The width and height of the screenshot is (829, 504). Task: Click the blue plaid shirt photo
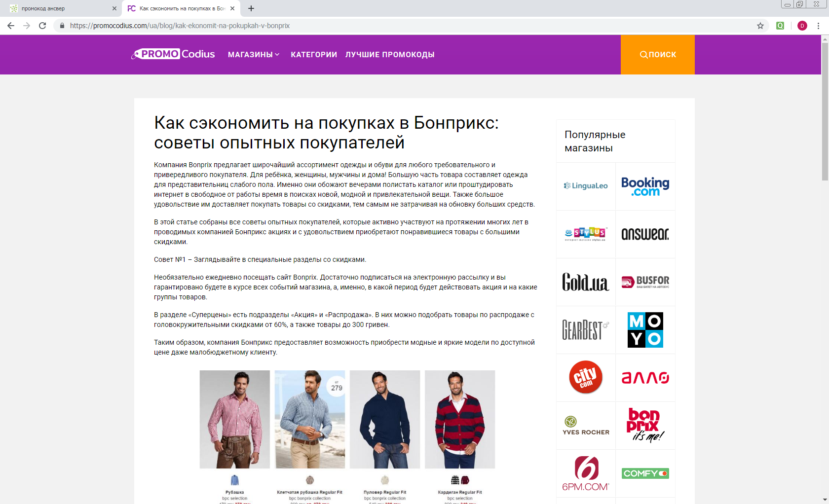click(310, 419)
